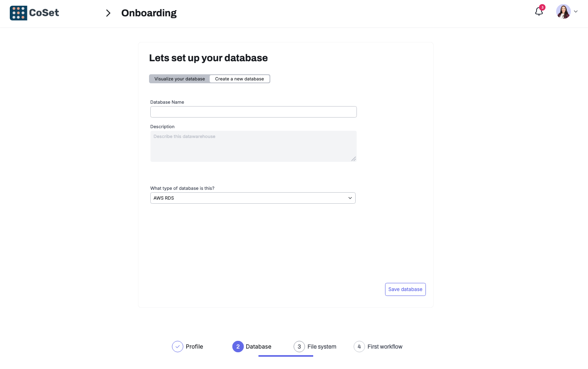Click the step 3 circle icon
The width and height of the screenshot is (588, 369).
coord(299,347)
